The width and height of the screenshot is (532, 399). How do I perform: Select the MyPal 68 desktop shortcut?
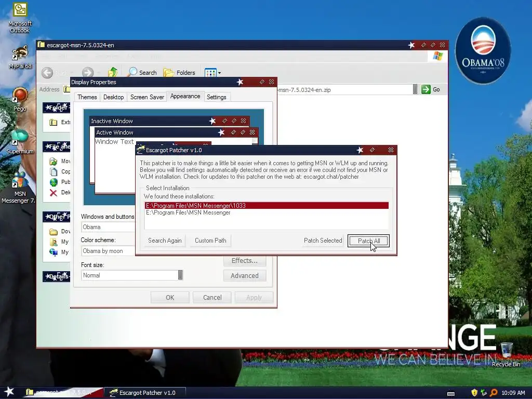(x=20, y=57)
